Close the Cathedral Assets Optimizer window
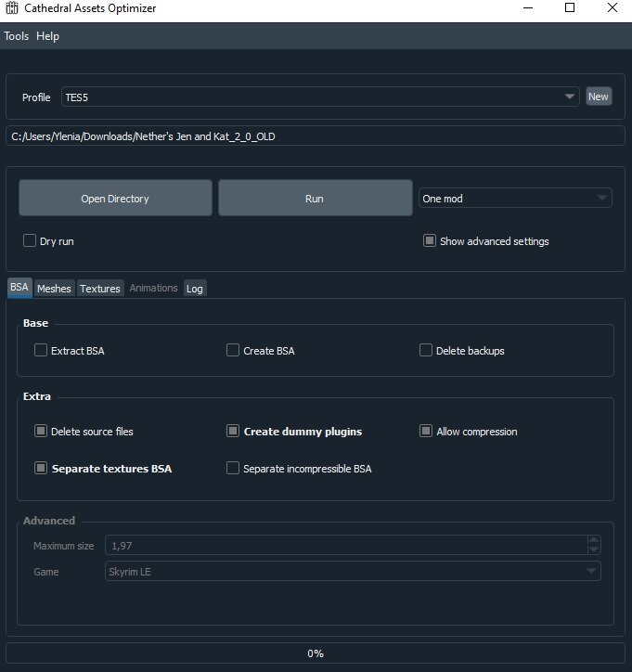 click(x=613, y=7)
